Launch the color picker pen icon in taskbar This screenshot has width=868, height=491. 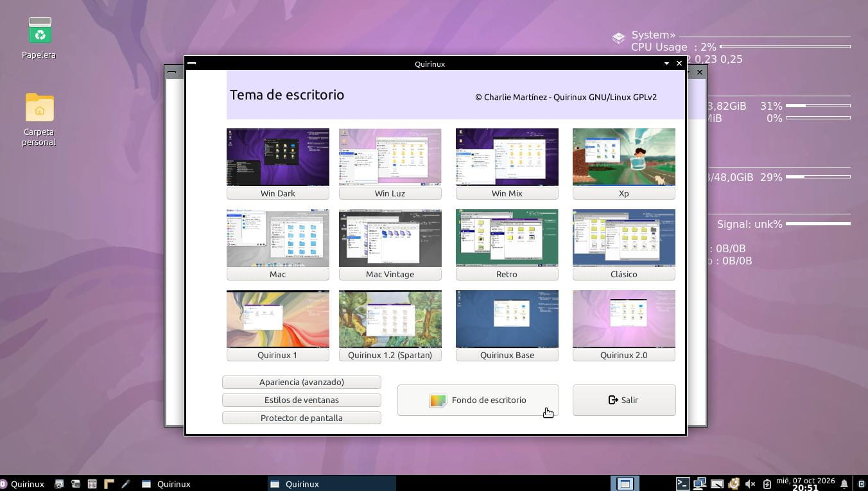point(126,484)
